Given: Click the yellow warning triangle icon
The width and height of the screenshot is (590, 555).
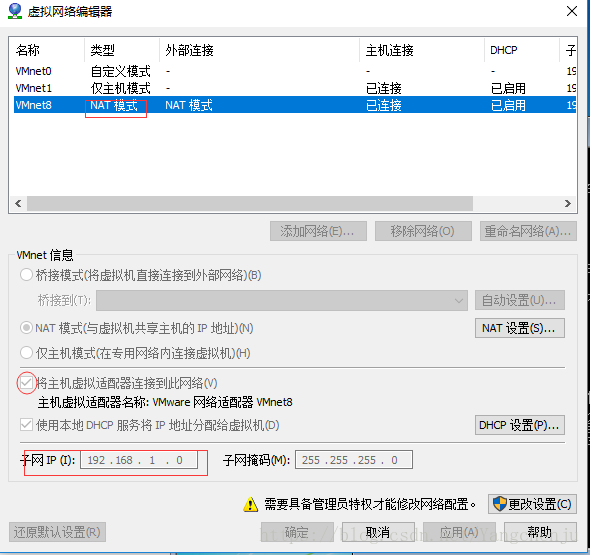Looking at the screenshot, I should click(x=250, y=505).
